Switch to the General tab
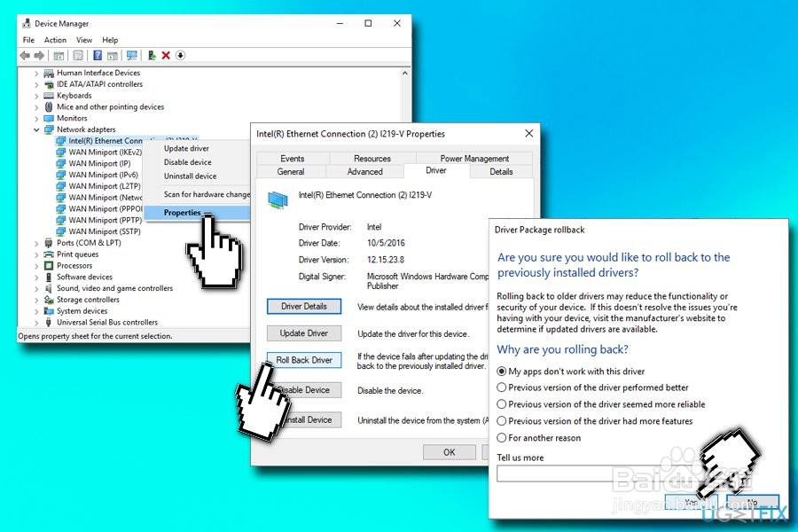This screenshot has width=798, height=532. (291, 171)
